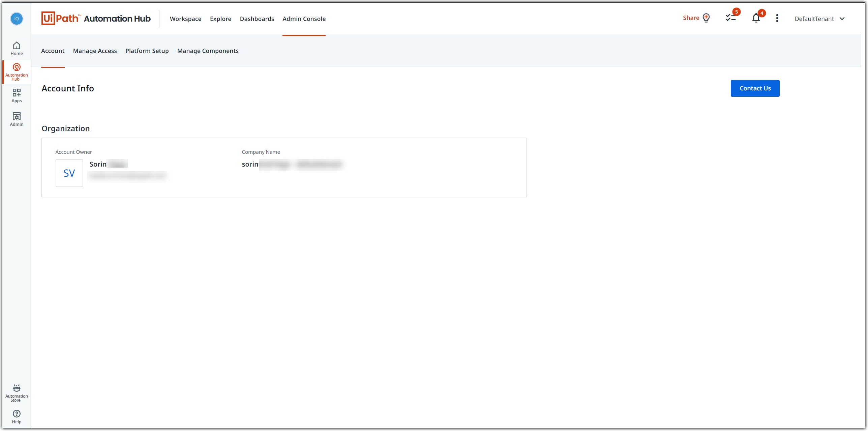Open the Automation Store
The height and width of the screenshot is (431, 868).
[x=16, y=393]
